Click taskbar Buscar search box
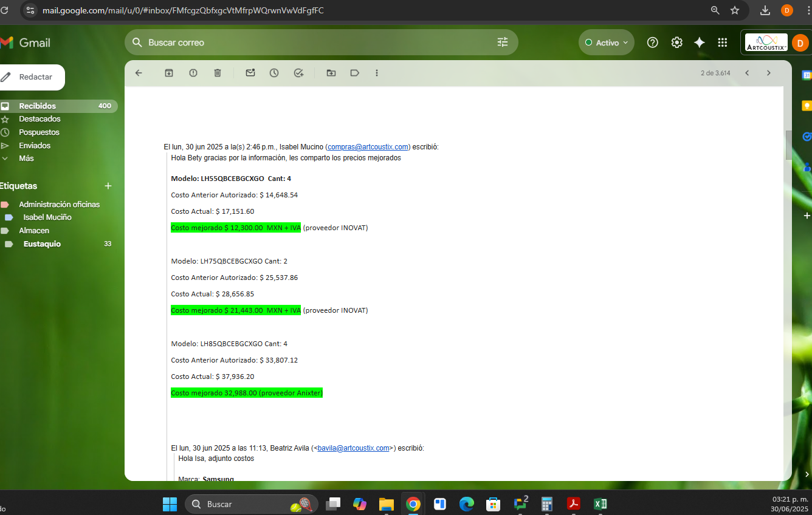 [x=252, y=504]
